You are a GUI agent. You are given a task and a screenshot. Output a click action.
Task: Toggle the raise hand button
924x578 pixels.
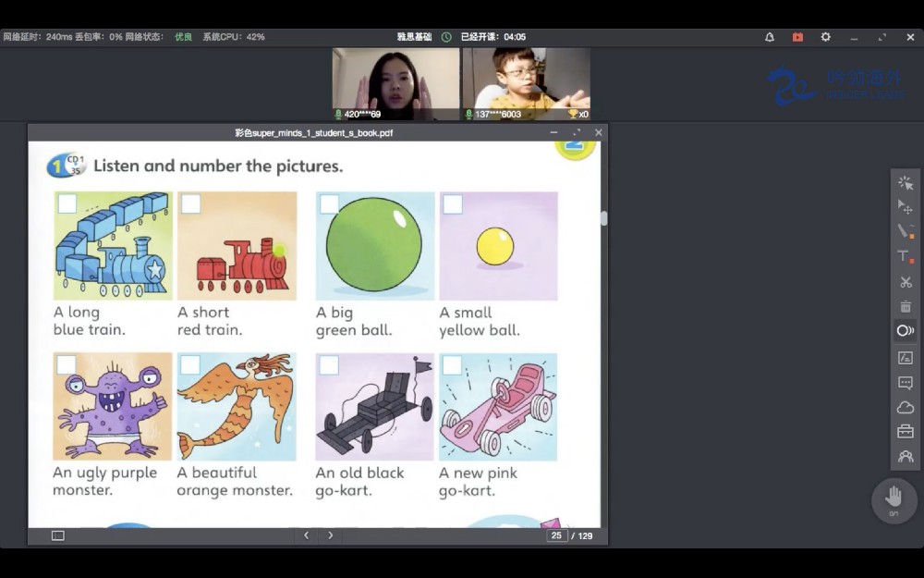coord(894,498)
